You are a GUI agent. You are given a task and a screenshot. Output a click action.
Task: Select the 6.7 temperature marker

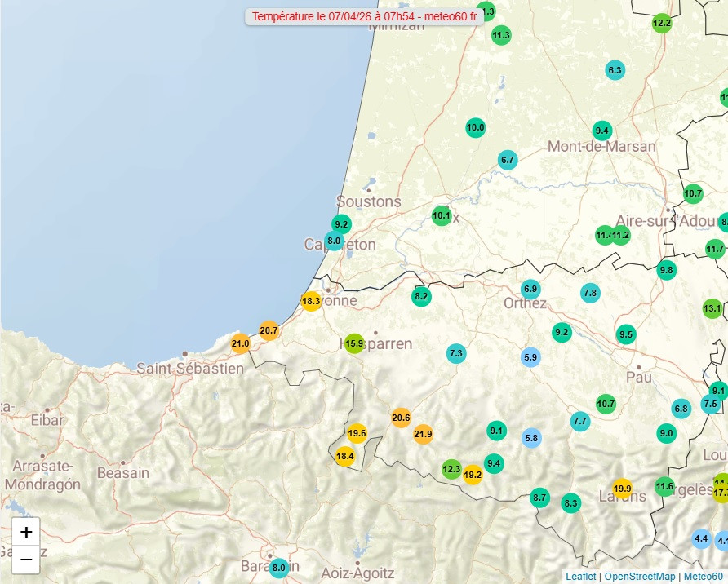click(x=508, y=161)
